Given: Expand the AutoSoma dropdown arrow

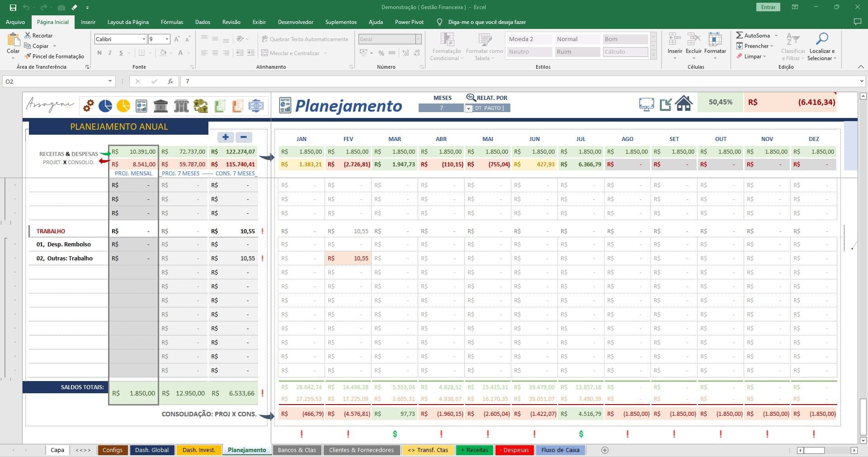Looking at the screenshot, I should point(776,35).
